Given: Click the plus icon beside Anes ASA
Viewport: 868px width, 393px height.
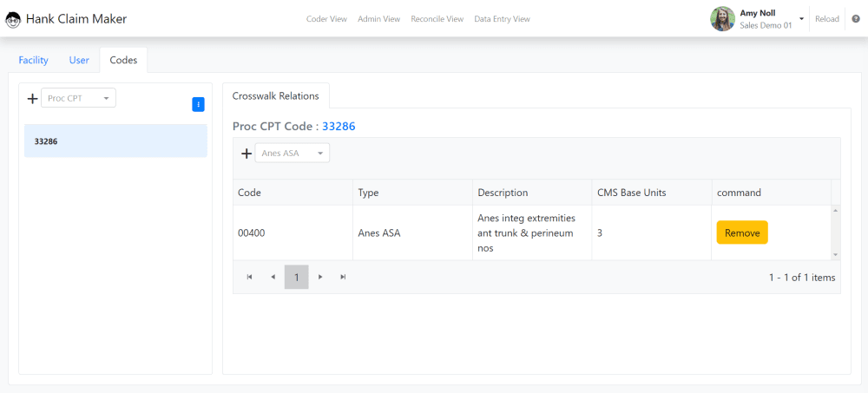Looking at the screenshot, I should coord(247,154).
